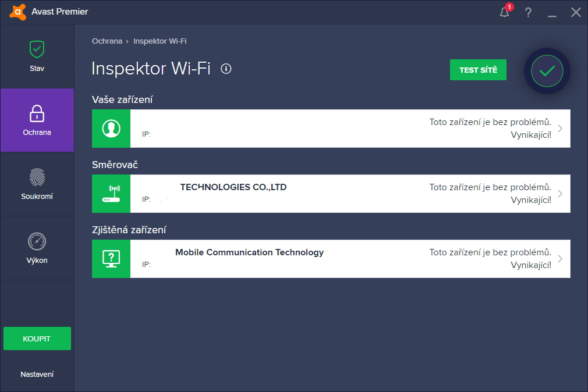
Task: Click the Vaše zařízení heading
Action: pos(122,99)
